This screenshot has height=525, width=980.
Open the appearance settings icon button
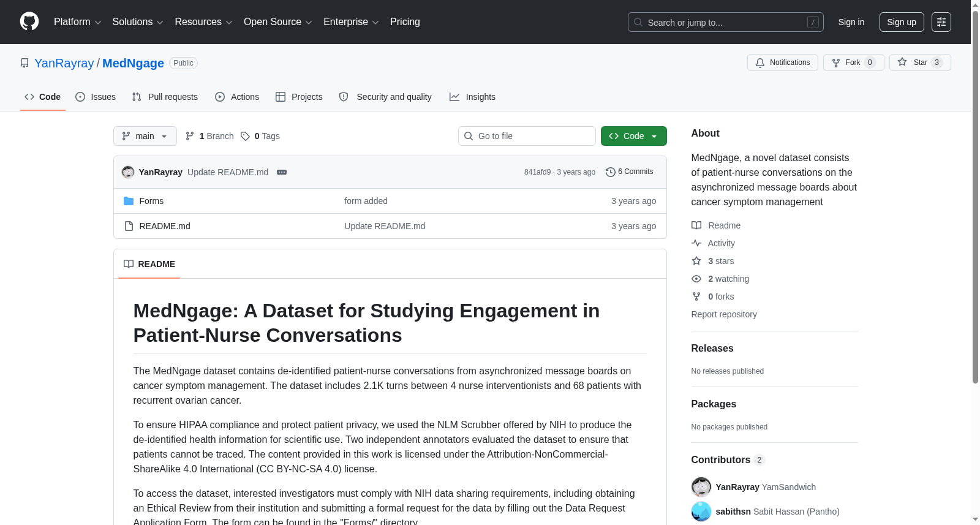pos(941,22)
